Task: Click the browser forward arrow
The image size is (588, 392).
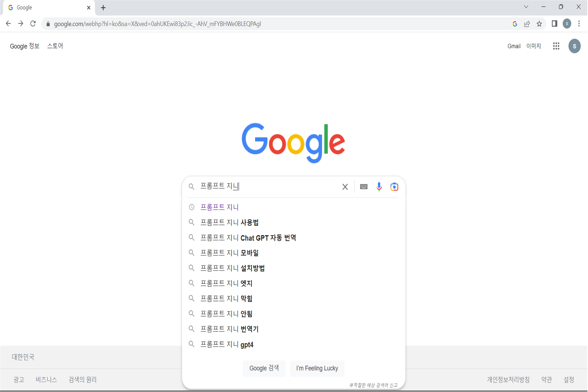Action: pyautogui.click(x=21, y=24)
